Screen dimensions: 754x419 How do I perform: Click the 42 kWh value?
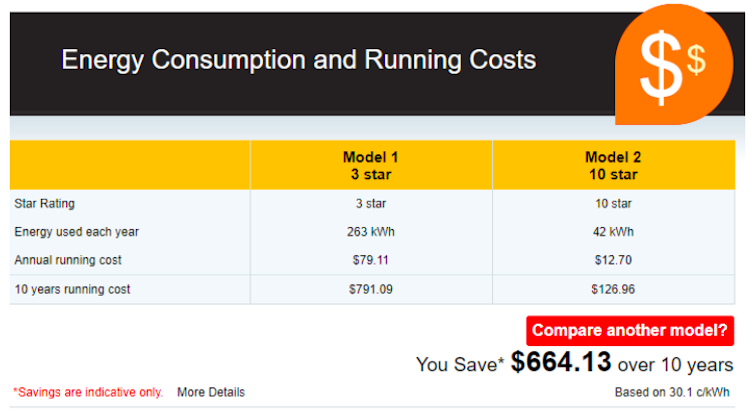point(613,232)
